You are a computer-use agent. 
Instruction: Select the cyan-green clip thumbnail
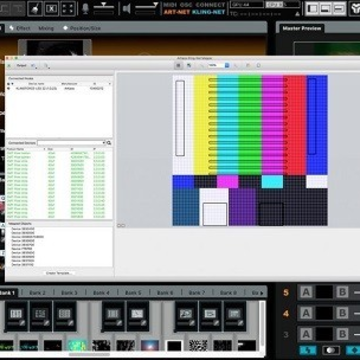77,345
